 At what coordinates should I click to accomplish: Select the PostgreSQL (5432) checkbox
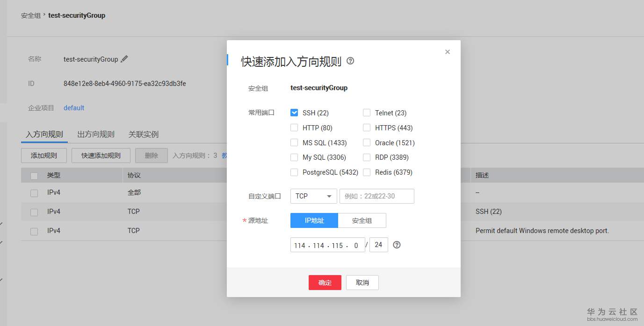pyautogui.click(x=294, y=172)
